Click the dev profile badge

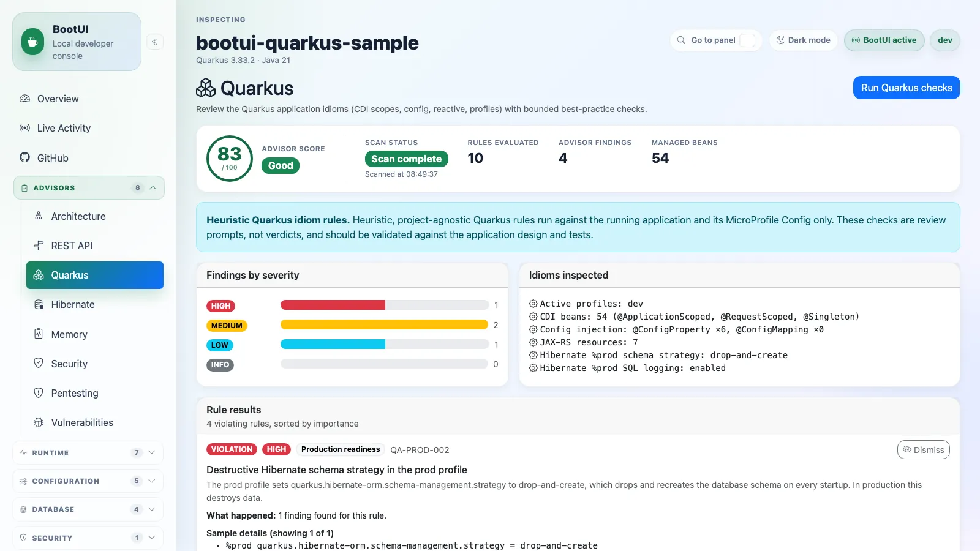945,40
